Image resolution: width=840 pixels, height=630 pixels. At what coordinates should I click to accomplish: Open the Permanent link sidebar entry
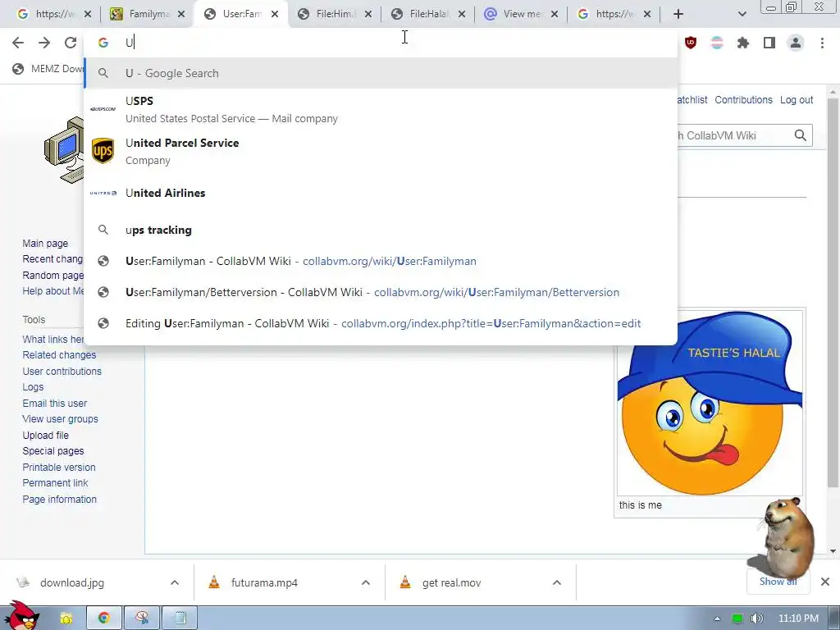tap(55, 482)
